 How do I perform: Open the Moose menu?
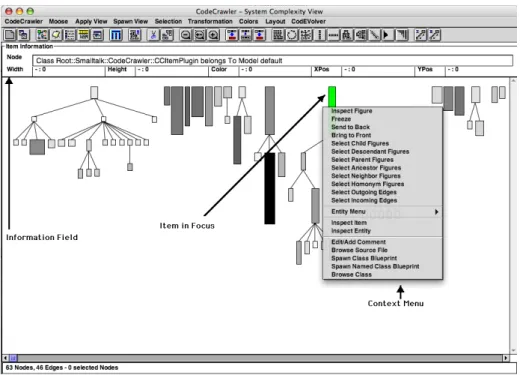[x=58, y=21]
